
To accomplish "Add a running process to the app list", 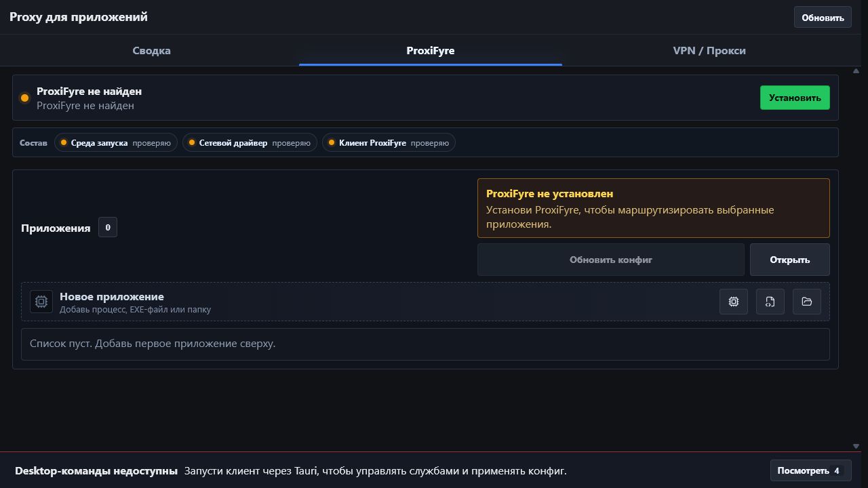I will [x=734, y=302].
